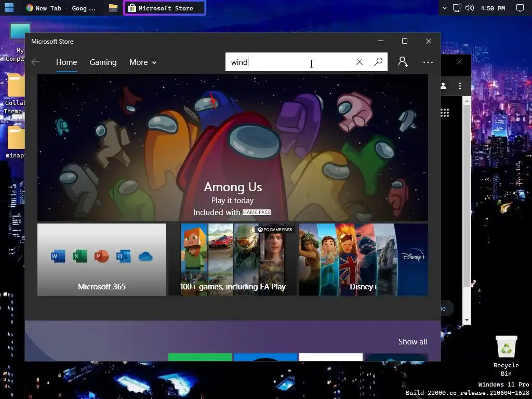Select the Collab Theme folder on desktop

14,94
